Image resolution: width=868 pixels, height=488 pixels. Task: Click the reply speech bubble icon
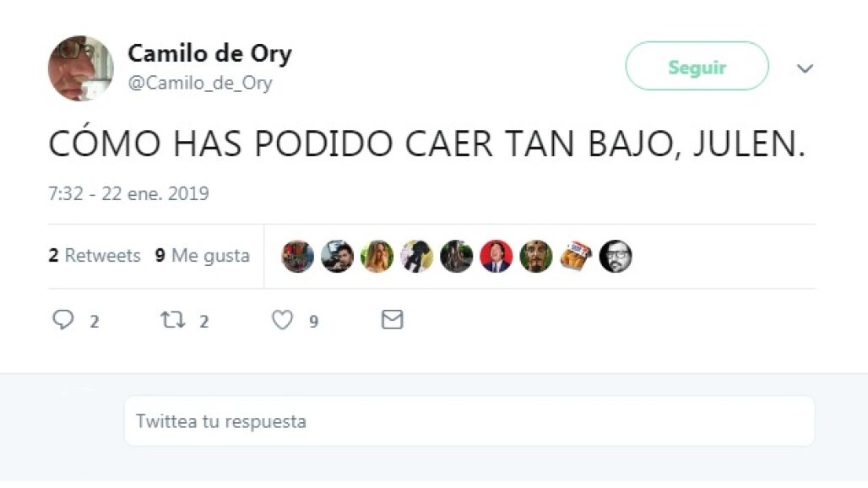(x=63, y=320)
